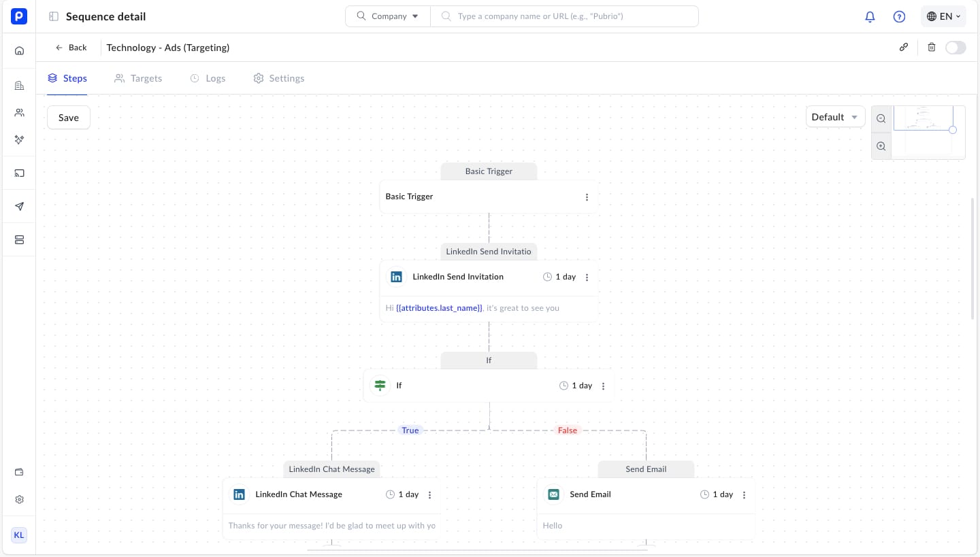Copy sequence link with the link icon
980x557 pixels.
(x=904, y=48)
